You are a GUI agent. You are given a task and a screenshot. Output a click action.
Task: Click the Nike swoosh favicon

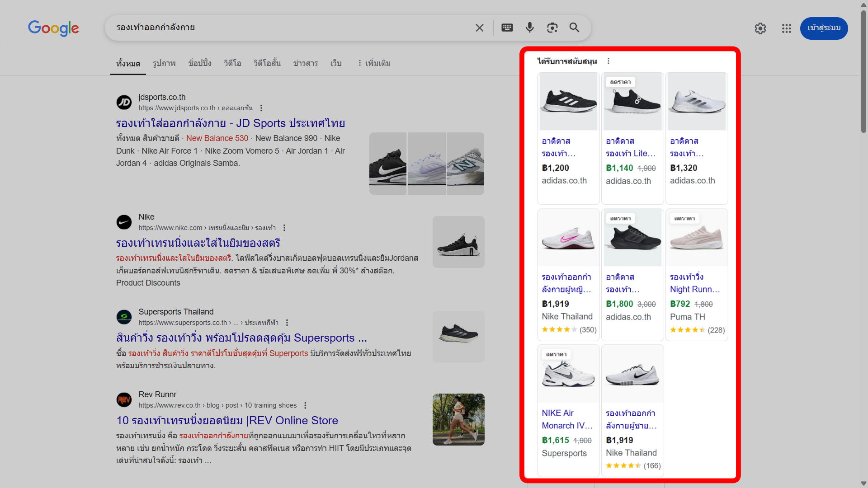(x=124, y=222)
